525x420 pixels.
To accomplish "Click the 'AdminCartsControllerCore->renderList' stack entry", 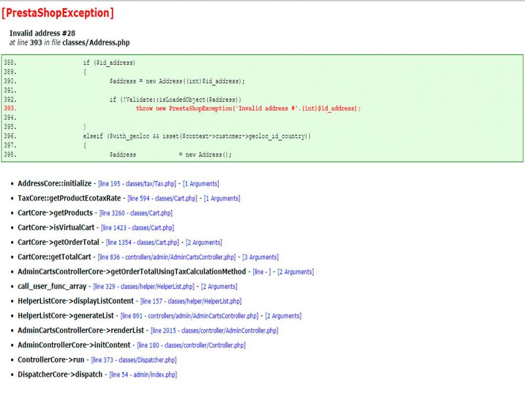I will tap(81, 331).
